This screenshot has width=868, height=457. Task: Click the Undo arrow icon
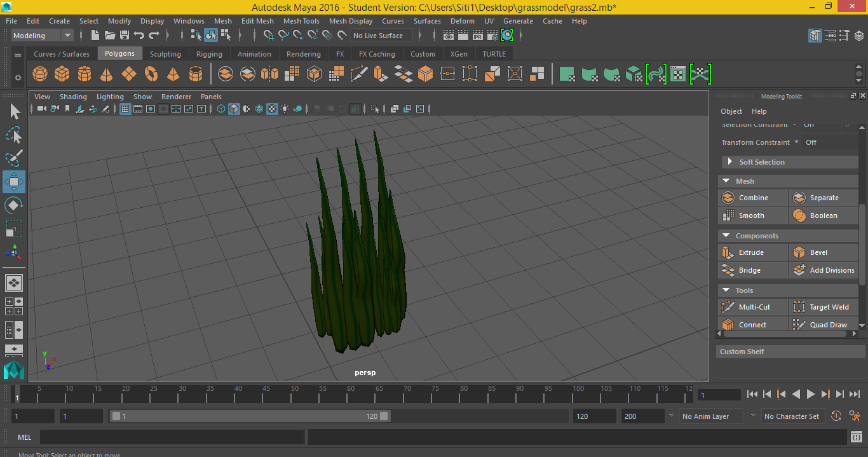tap(139, 36)
